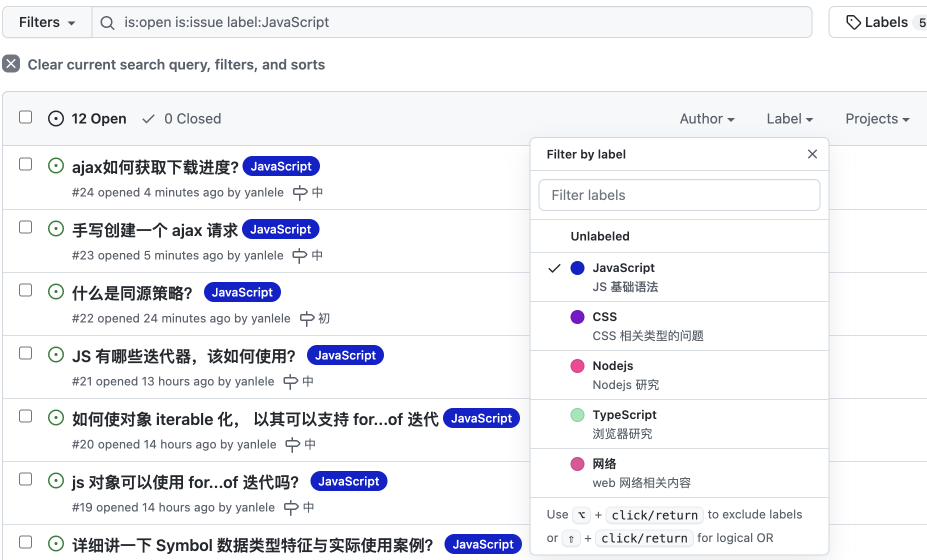Click open status icon of issue #23
This screenshot has width=927, height=560.
[56, 228]
